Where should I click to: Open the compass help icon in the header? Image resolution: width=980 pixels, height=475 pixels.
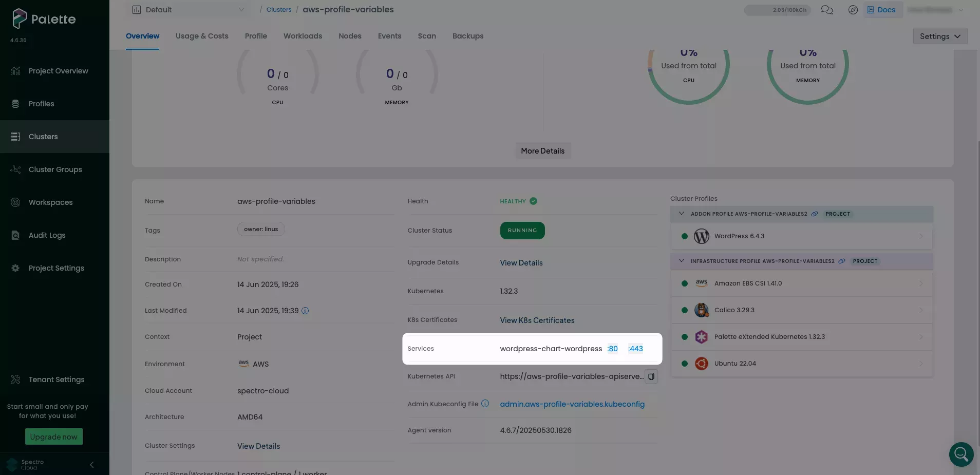pos(853,10)
